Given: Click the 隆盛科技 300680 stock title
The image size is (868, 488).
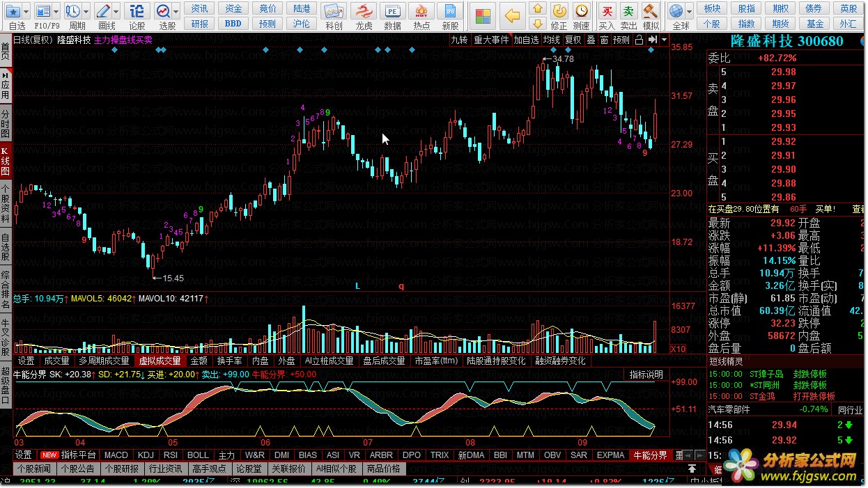Looking at the screenshot, I should [786, 41].
